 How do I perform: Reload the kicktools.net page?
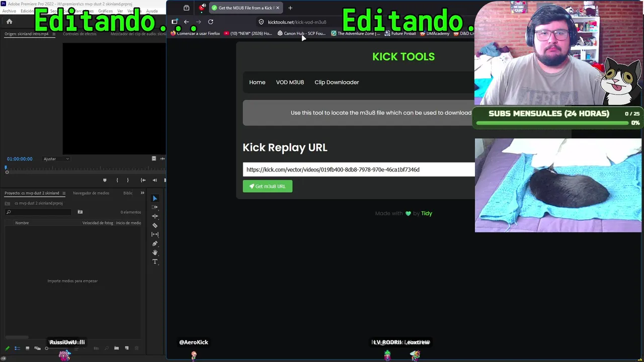[210, 22]
